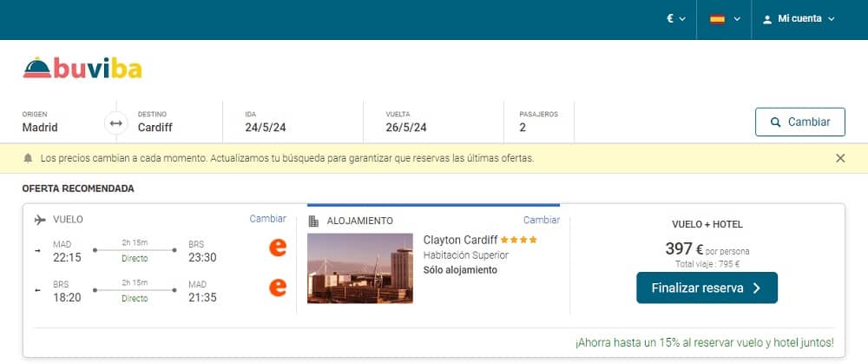Click Habitación Superior room type
Viewport: 868px width, 364px height.
(x=465, y=255)
